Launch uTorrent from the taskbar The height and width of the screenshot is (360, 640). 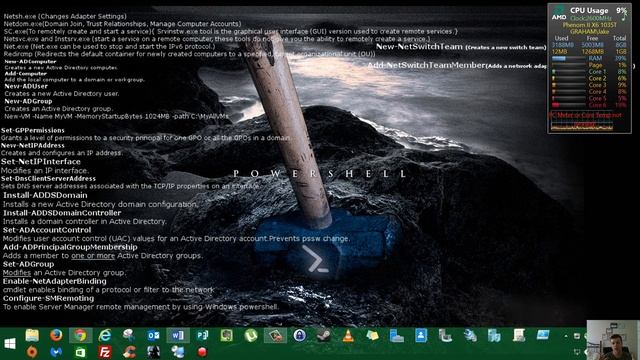tap(251, 336)
